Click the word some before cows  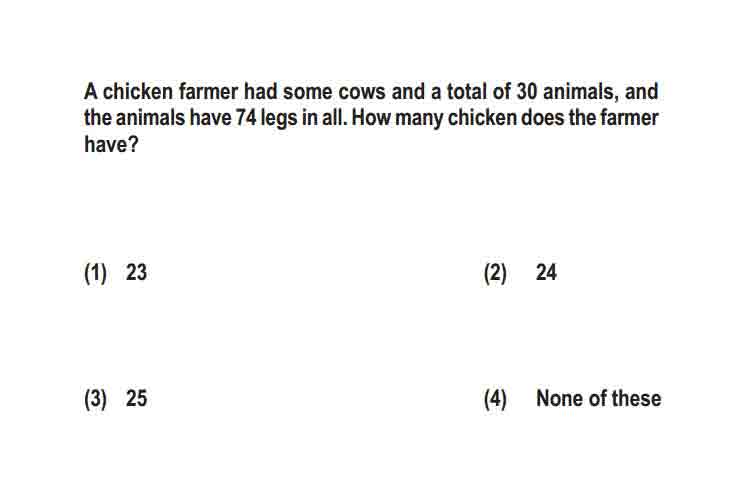(308, 91)
